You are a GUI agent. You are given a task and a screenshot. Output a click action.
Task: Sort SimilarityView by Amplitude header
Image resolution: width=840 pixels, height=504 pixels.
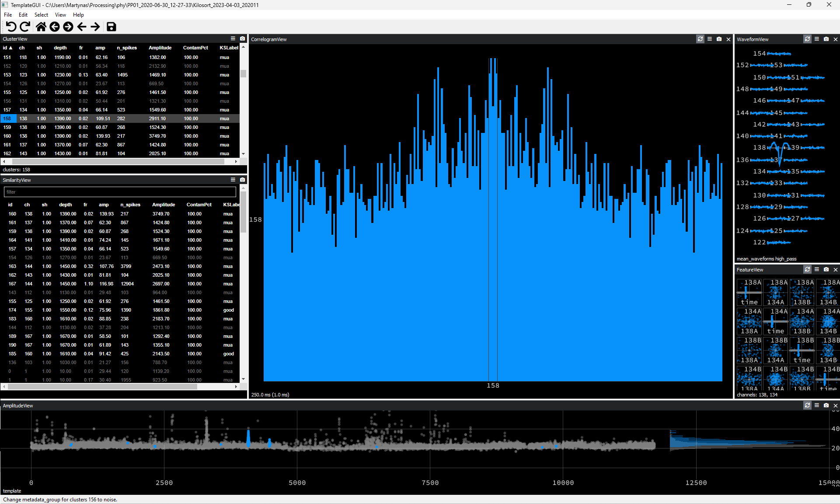[x=164, y=205]
